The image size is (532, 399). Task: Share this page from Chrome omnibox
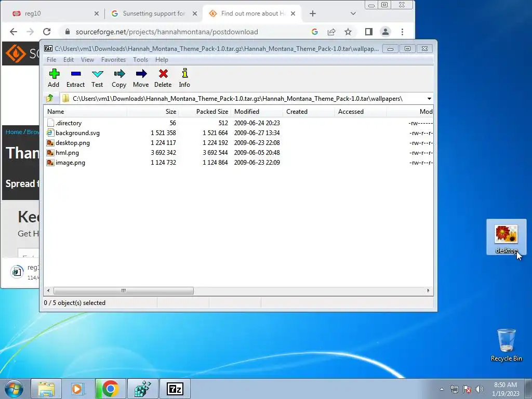point(331,32)
